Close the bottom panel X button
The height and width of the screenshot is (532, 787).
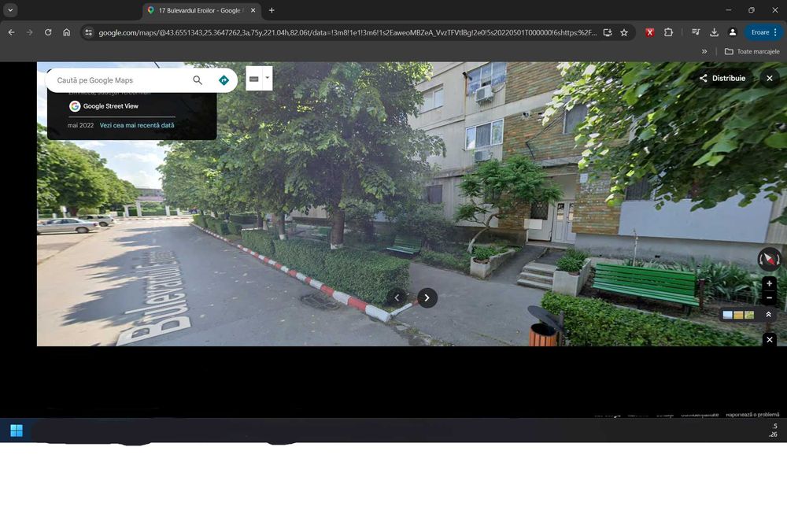tap(770, 340)
